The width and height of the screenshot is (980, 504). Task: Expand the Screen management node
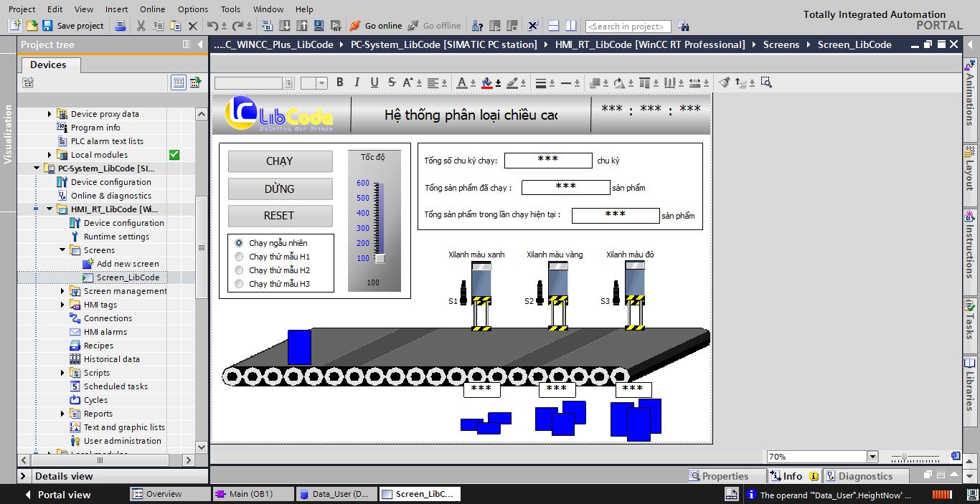(63, 291)
